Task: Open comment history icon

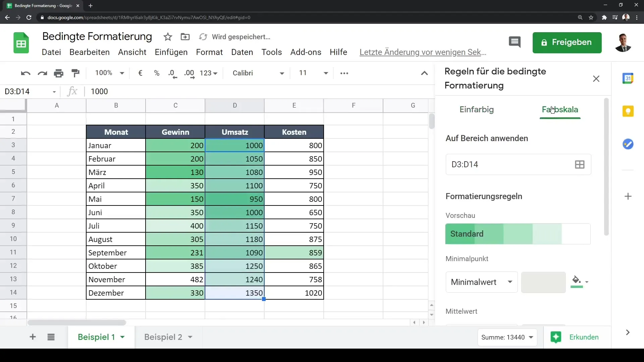Action: (x=515, y=42)
